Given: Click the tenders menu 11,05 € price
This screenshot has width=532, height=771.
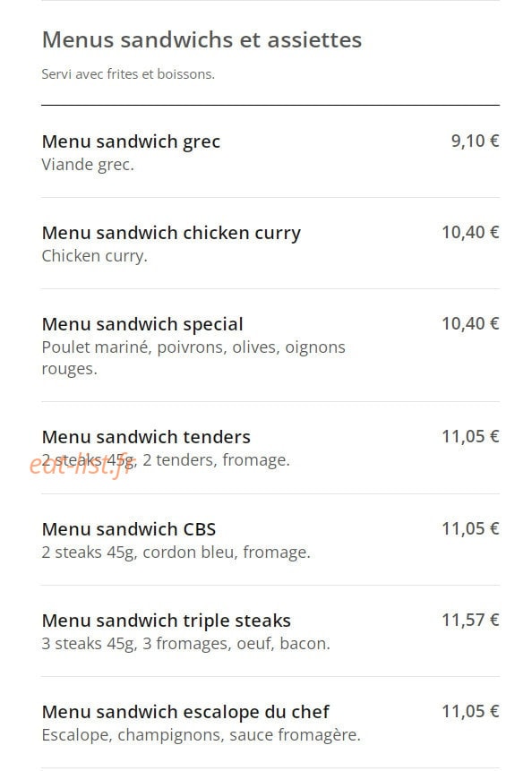Looking at the screenshot, I should tap(470, 436).
